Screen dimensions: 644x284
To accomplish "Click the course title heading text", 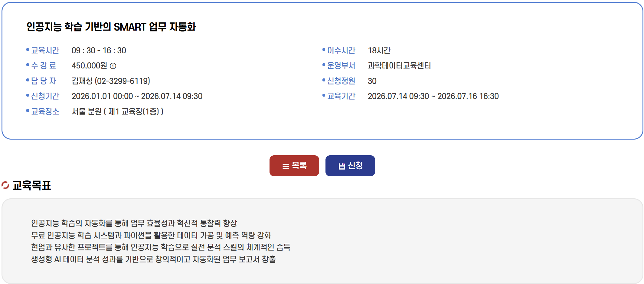I will 111,27.
